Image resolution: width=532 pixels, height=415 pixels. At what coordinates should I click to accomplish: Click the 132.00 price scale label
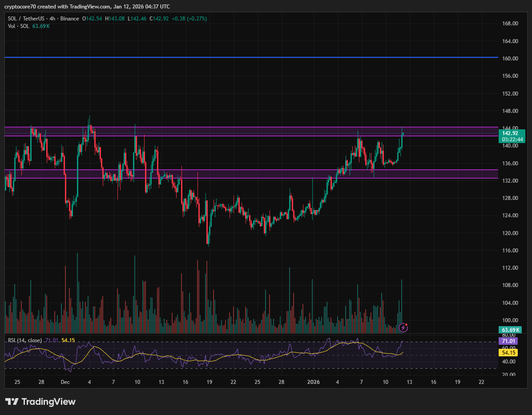coord(510,180)
